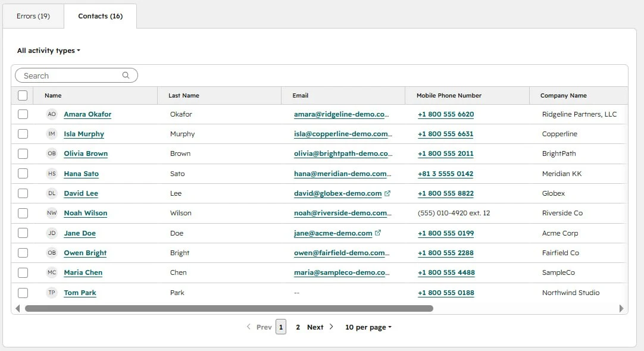Click the Prev page chevron arrow

click(x=248, y=327)
